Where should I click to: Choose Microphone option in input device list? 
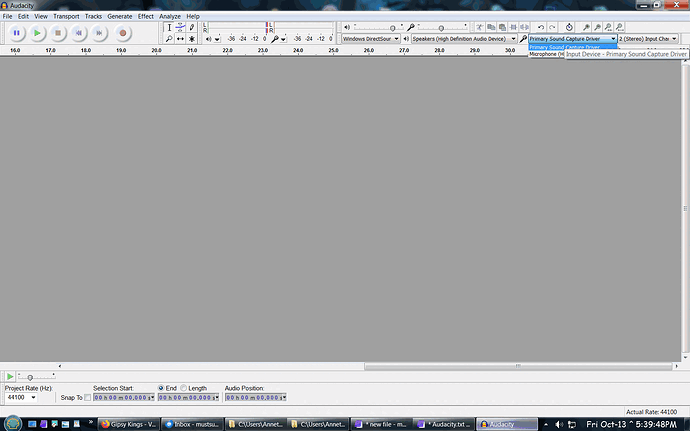pyautogui.click(x=546, y=54)
